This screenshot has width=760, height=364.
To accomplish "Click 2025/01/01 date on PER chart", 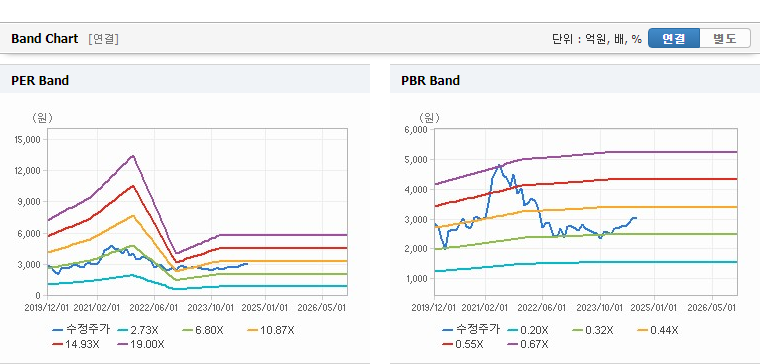I will 265,307.
